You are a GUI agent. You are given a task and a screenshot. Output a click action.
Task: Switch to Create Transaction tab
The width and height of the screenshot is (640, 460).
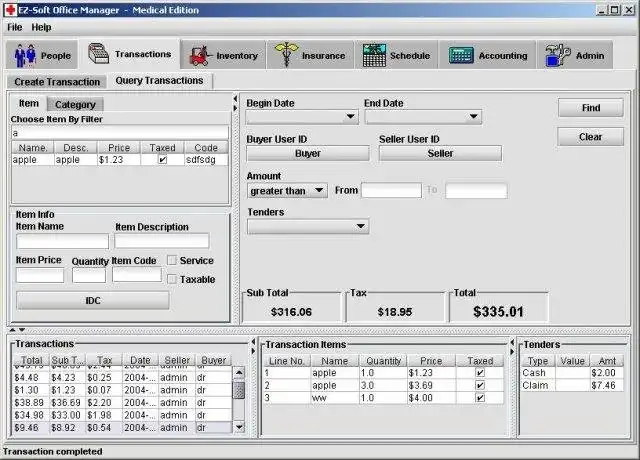click(x=57, y=82)
